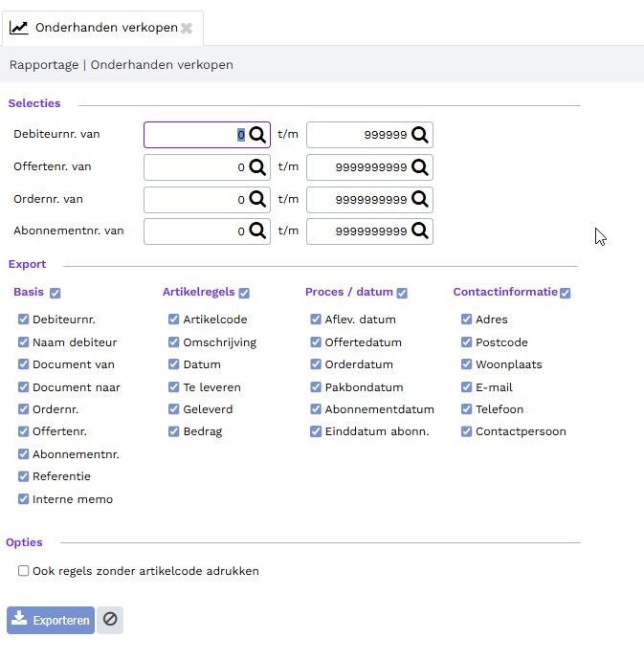This screenshot has width=644, height=660.
Task: Uncheck the Telefoon checkbox
Action: tap(466, 408)
